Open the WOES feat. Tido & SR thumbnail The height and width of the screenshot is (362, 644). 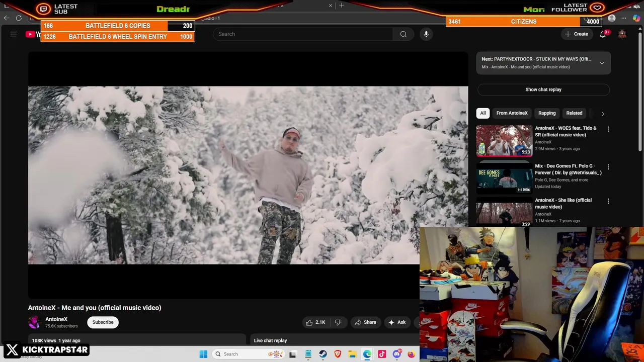504,140
